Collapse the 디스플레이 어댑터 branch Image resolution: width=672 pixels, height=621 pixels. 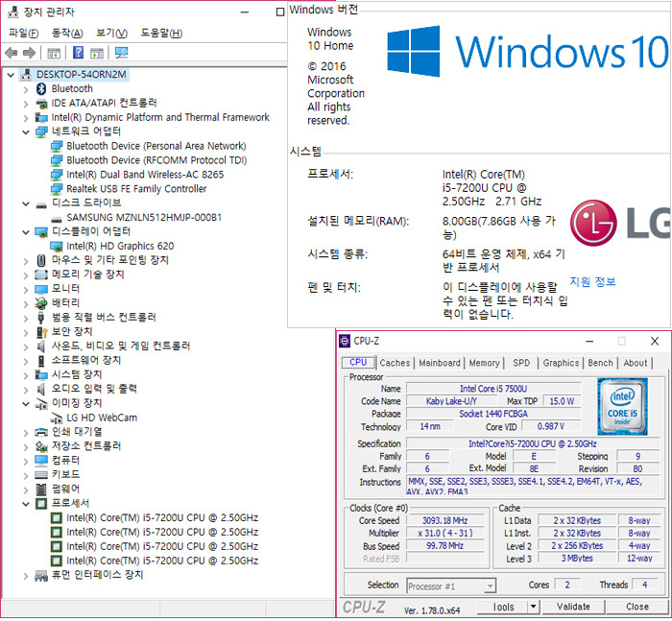(26, 232)
